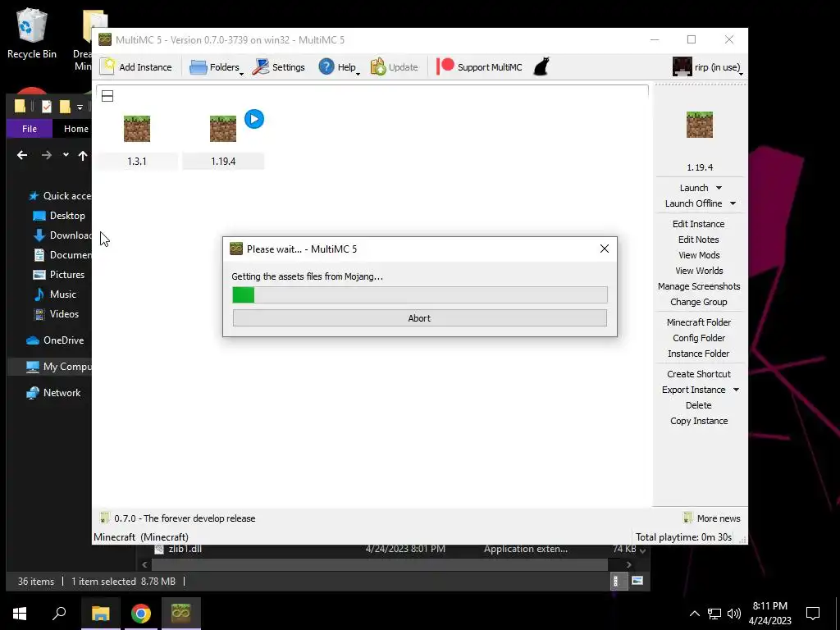840x630 pixels.
Task: Click the Add Instance toolbar icon
Action: pyautogui.click(x=107, y=67)
